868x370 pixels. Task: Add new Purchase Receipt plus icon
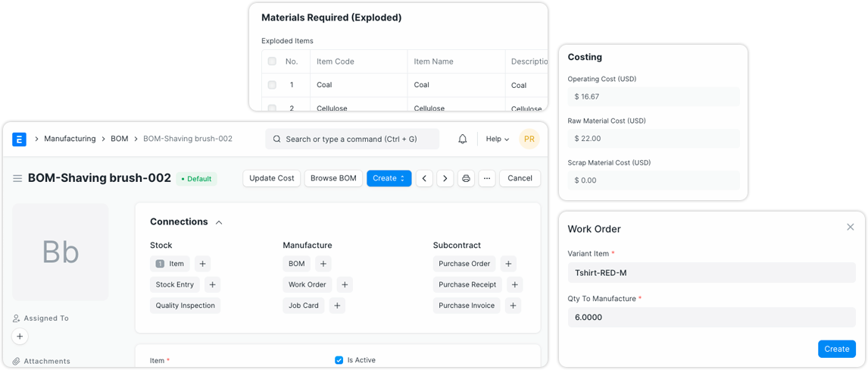point(514,284)
